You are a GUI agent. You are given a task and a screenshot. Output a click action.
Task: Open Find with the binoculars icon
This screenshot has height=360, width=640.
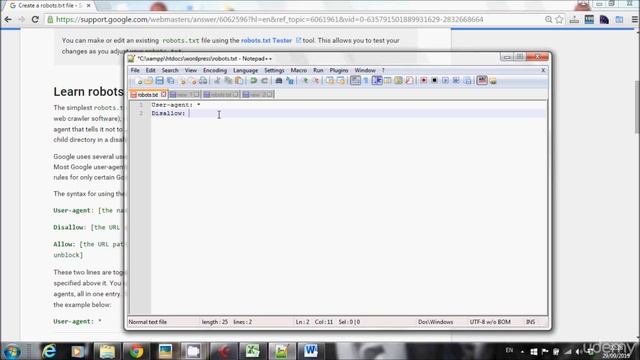tap(279, 81)
